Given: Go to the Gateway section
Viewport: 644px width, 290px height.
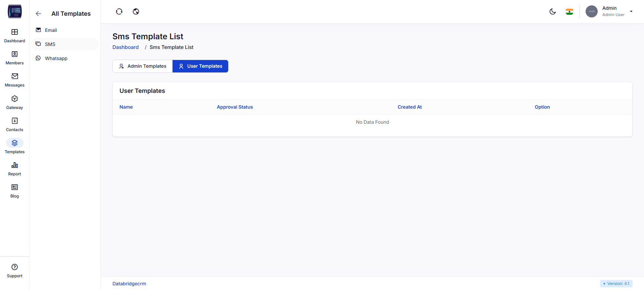Looking at the screenshot, I should (14, 99).
